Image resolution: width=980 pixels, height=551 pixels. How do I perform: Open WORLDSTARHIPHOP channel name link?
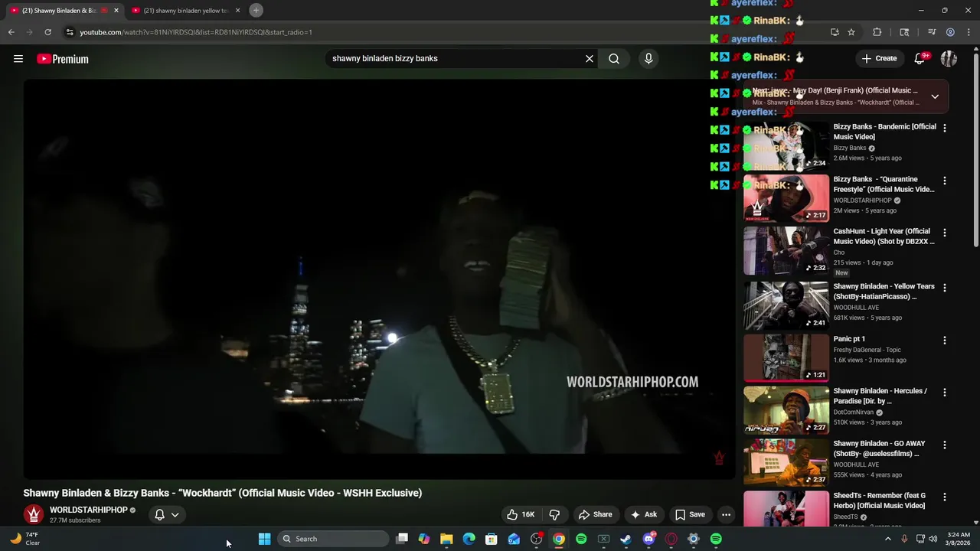[x=89, y=510]
